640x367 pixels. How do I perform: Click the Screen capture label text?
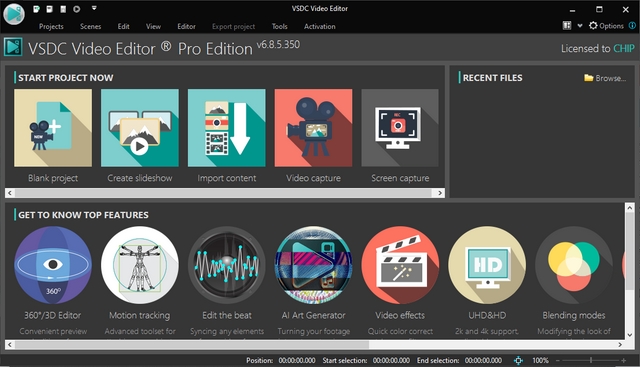400,178
